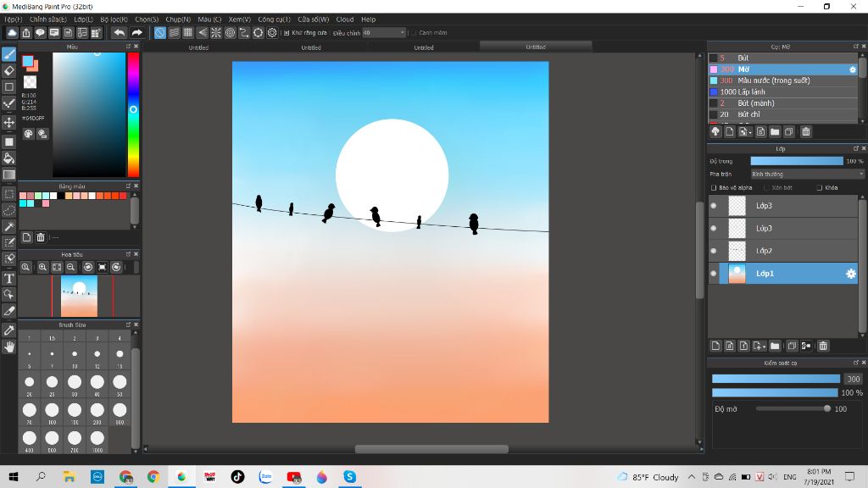Open settings gear for Mờ brush
The image size is (868, 488).
pyautogui.click(x=853, y=69)
